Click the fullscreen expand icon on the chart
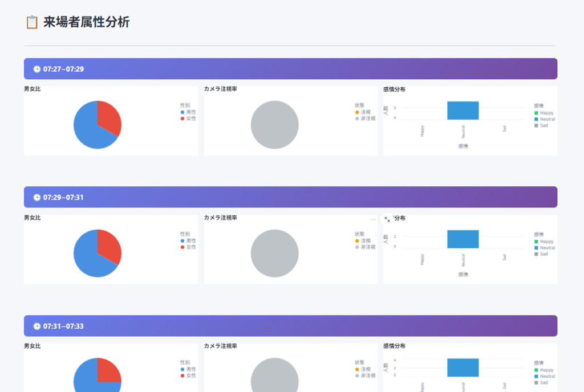Viewport: 584px width, 392px height. point(388,219)
